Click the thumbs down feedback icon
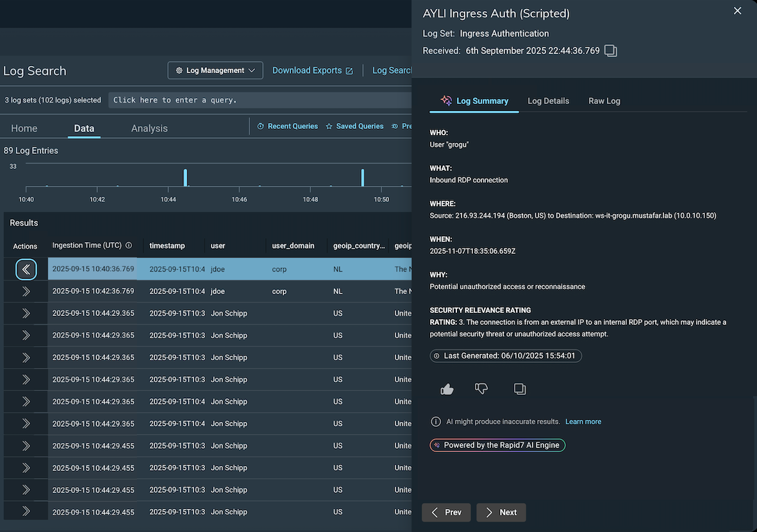 481,388
